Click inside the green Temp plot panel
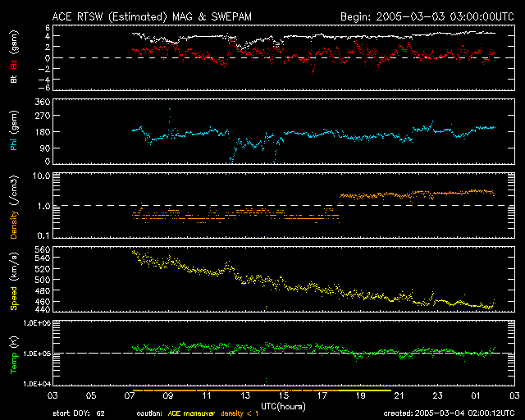This screenshot has height=420, width=525. [284, 354]
